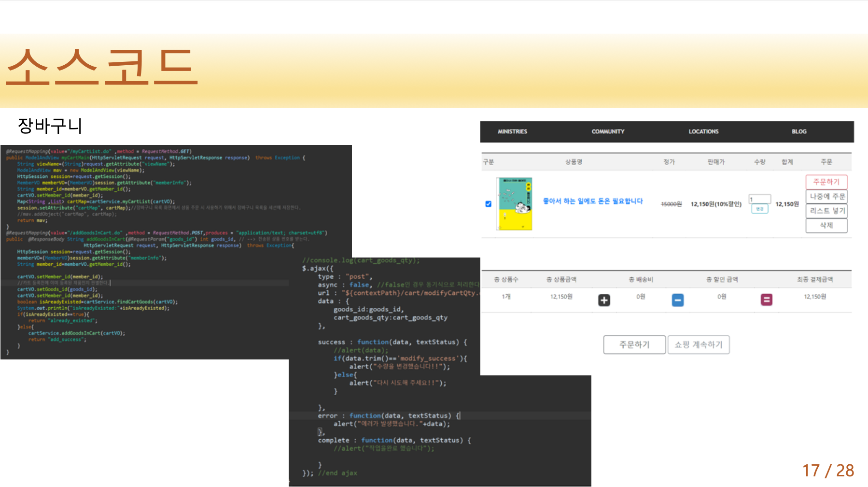
Task: Click the 쇼핑 계속하기 button
Action: click(699, 344)
